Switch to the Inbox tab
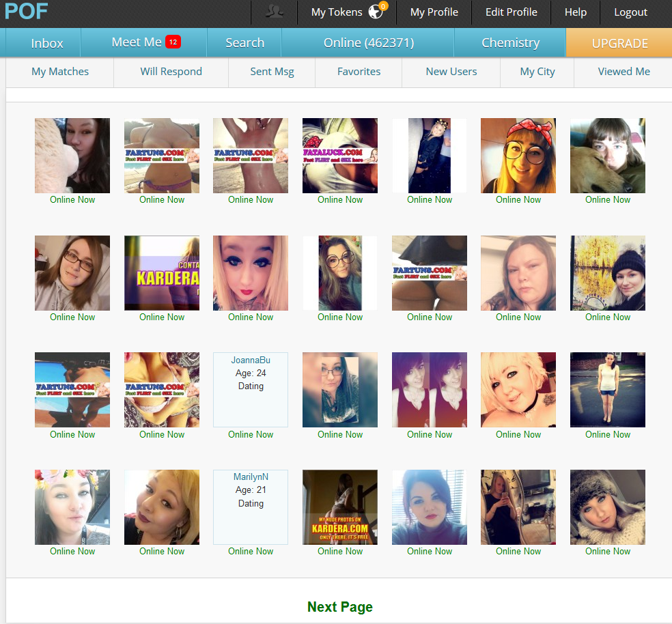 pyautogui.click(x=47, y=43)
